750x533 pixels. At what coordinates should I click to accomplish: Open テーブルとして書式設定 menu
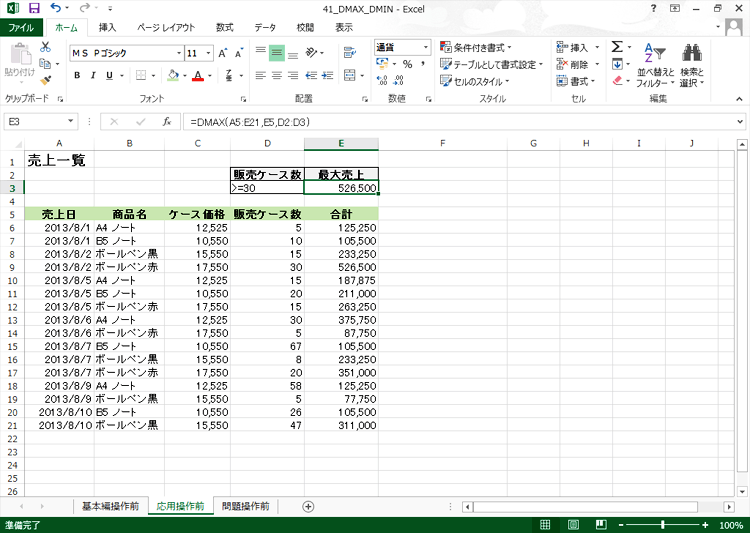492,64
